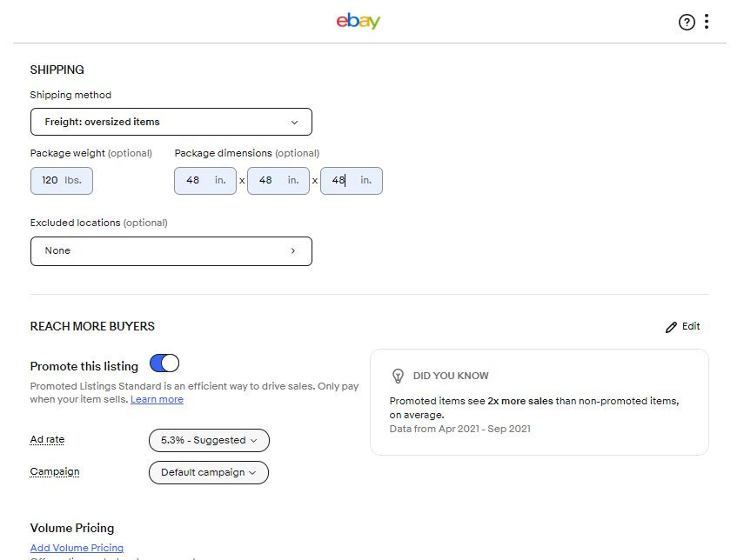Click the Ad rate label
This screenshot has height=560, width=744.
point(47,439)
